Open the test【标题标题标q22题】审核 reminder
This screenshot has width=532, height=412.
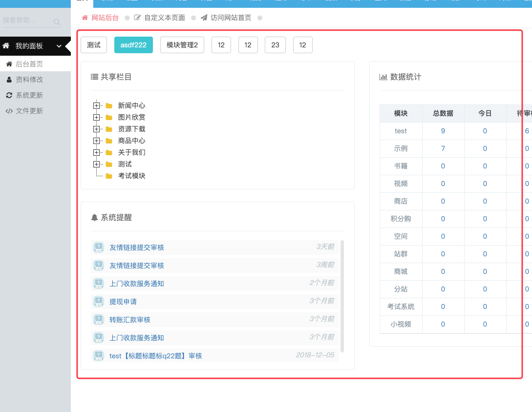[x=155, y=356]
